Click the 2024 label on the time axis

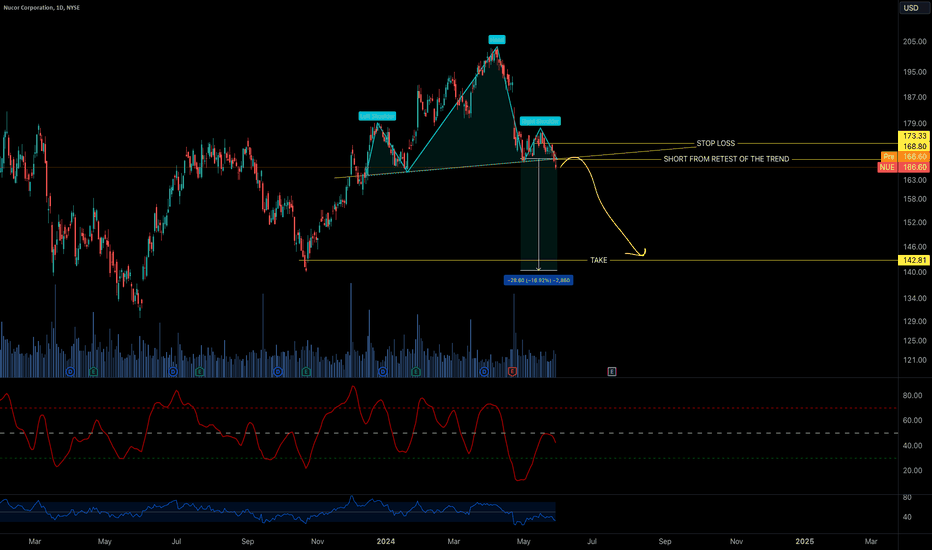(386, 542)
